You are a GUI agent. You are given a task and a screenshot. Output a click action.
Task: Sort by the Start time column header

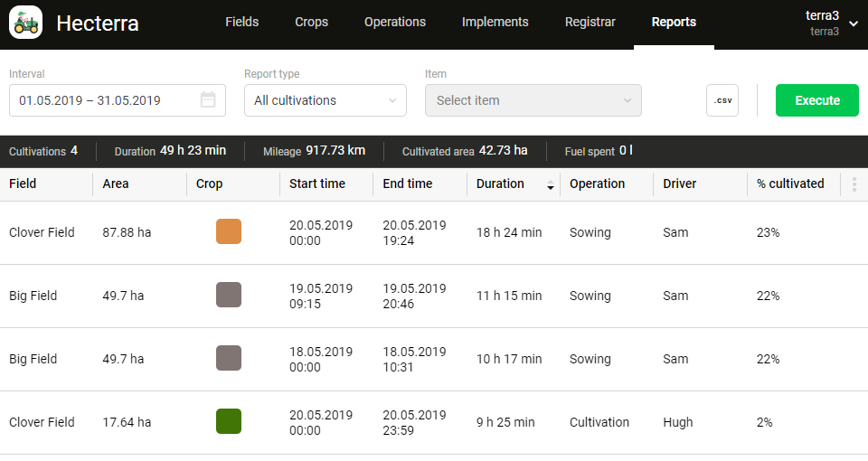[x=317, y=184]
